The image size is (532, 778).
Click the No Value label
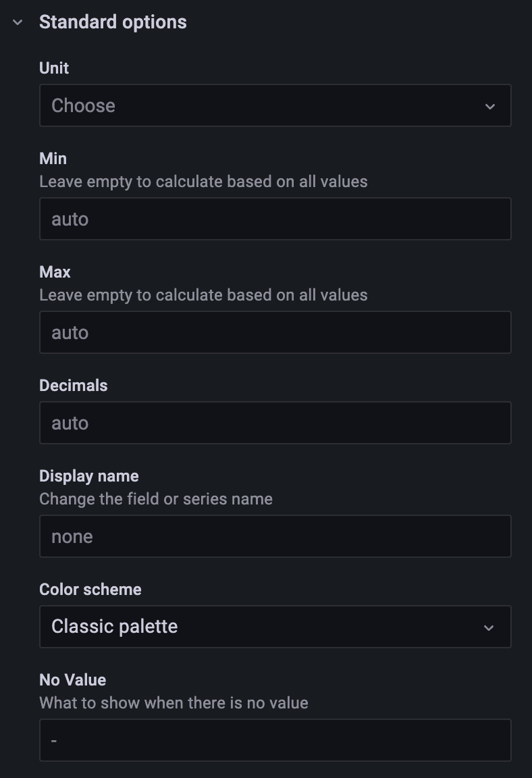73,680
